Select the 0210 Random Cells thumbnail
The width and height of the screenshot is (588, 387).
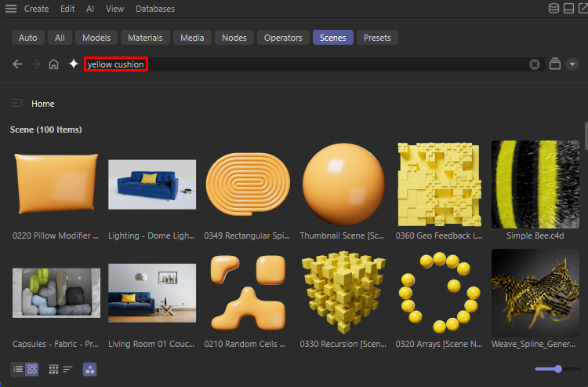click(248, 293)
